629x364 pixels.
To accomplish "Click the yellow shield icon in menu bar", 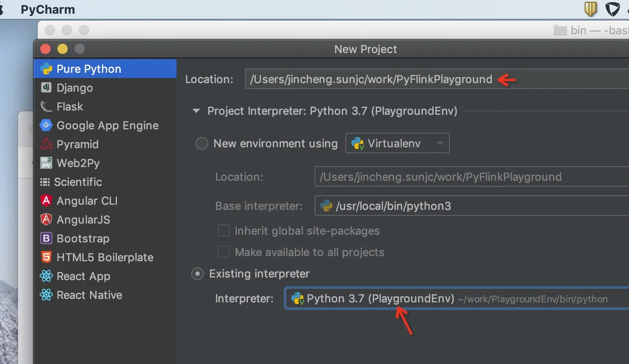I will pyautogui.click(x=590, y=9).
